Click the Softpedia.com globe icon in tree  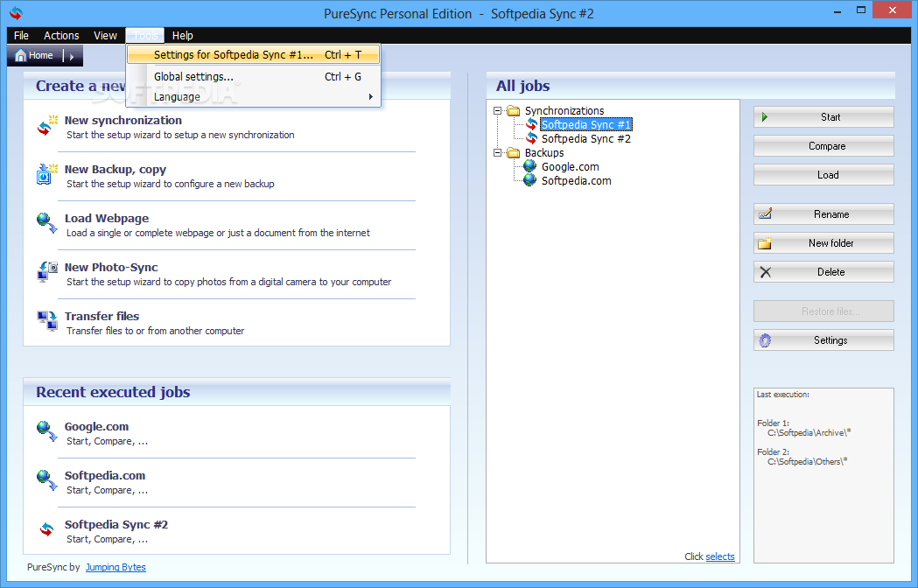529,180
